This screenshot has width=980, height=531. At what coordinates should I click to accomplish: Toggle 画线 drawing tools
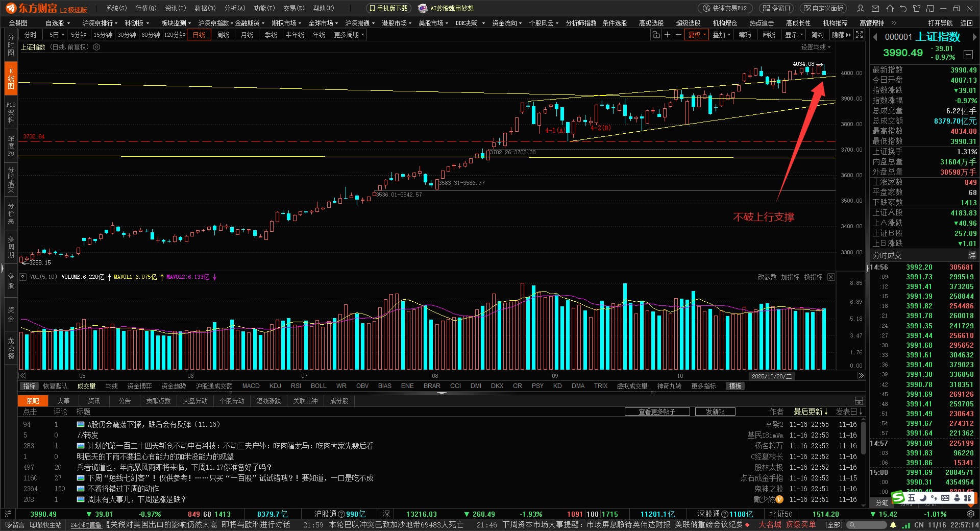click(x=769, y=35)
